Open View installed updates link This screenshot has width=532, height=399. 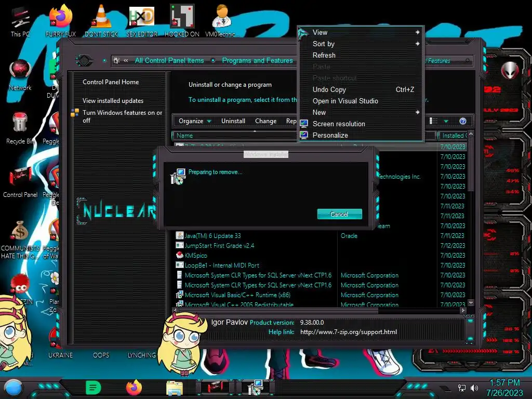pos(113,101)
